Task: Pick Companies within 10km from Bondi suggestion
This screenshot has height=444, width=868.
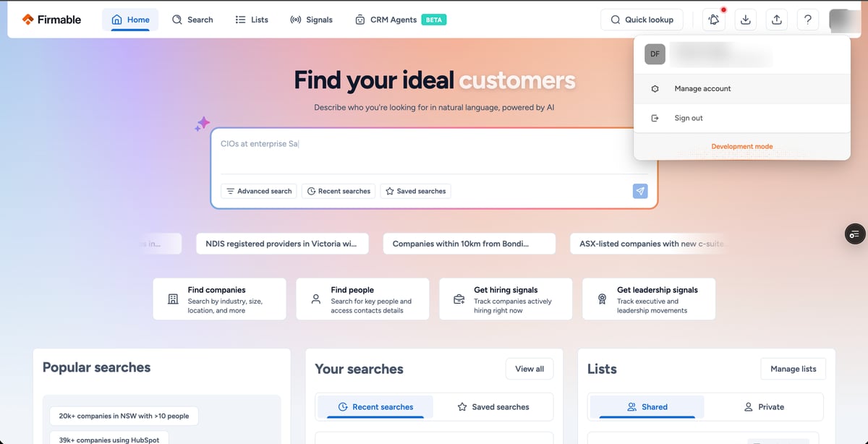Action: [x=469, y=244]
